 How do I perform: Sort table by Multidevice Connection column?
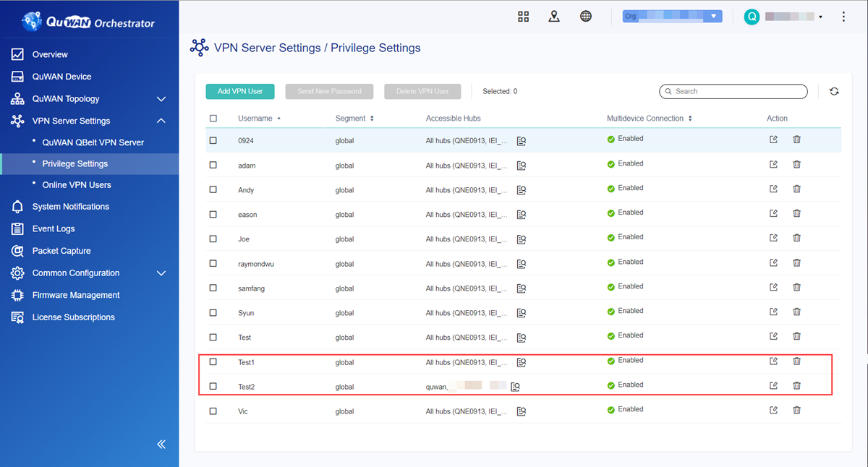[649, 119]
